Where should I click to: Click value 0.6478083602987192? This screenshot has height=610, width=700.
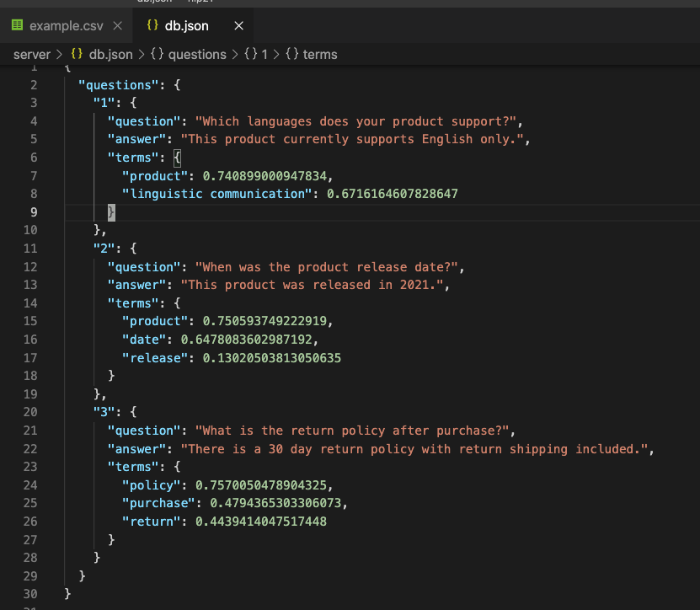pos(246,340)
